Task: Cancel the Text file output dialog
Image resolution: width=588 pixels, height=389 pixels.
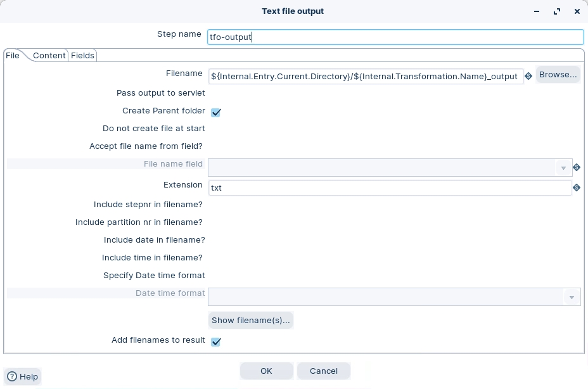Action: coord(323,371)
